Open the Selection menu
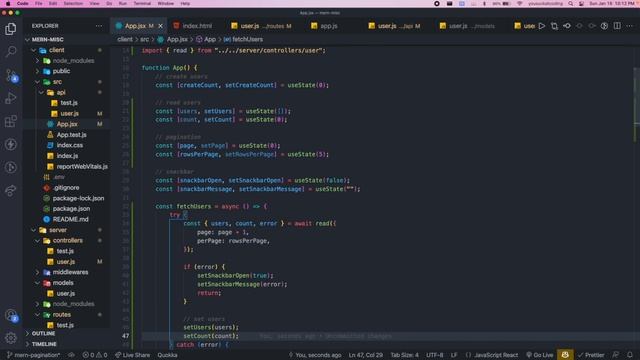640x360 pixels. (73, 4)
